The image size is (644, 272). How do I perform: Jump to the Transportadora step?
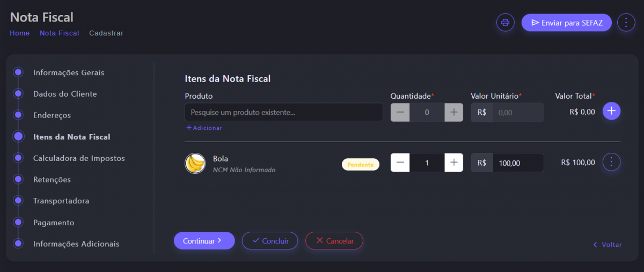click(x=61, y=201)
